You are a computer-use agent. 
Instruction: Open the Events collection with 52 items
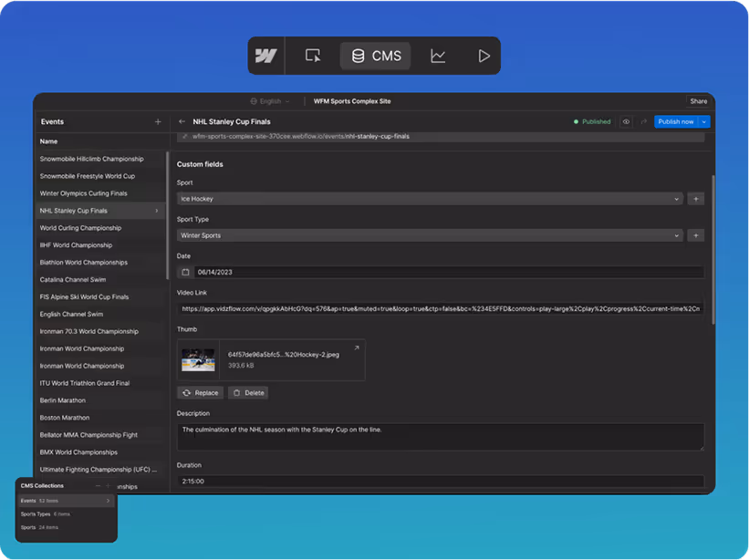[67, 501]
